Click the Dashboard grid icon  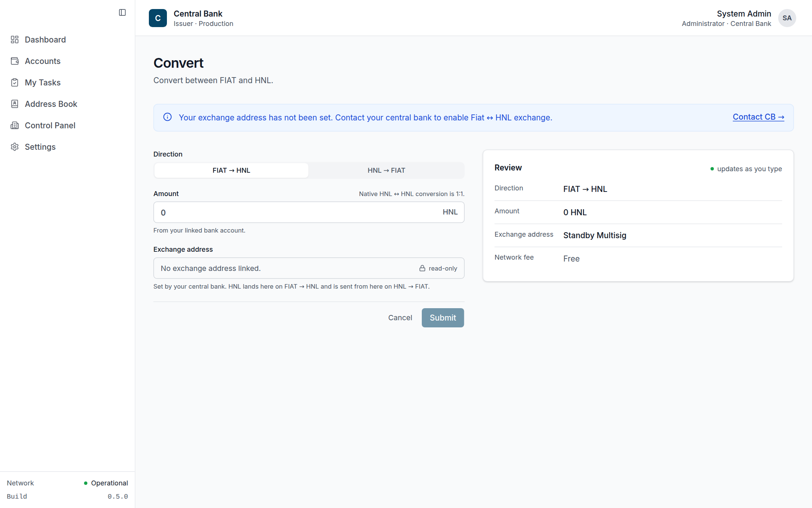click(15, 40)
